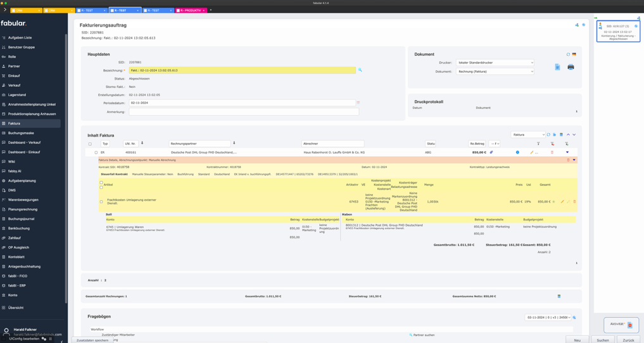Screen dimensions: 644x343
Task: Select the Frachtkosten Umlagerung article checkbox
Action: pyautogui.click(x=101, y=202)
